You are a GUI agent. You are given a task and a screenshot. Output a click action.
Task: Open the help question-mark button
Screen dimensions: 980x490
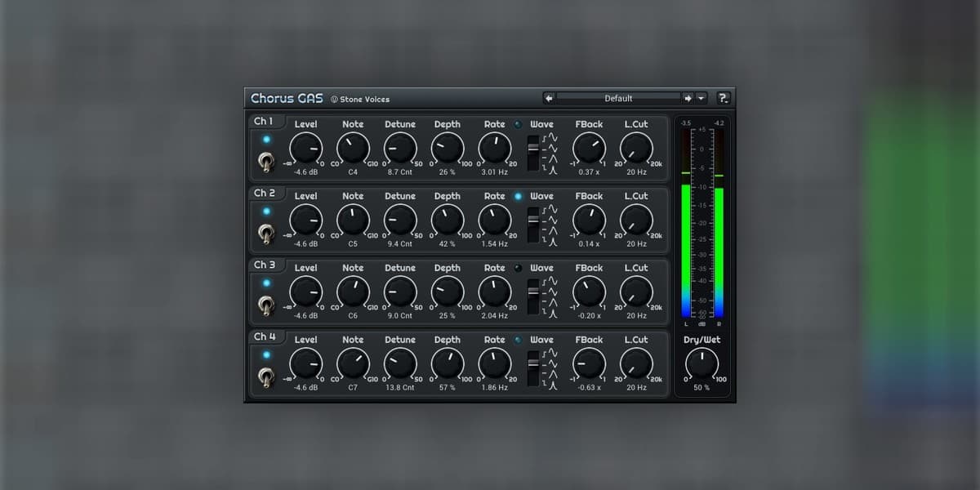point(723,98)
